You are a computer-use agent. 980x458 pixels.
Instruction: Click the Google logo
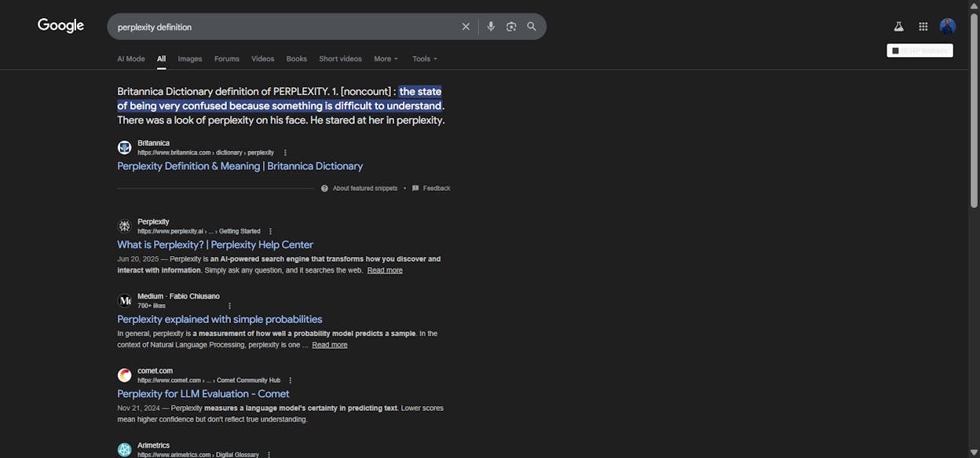(60, 26)
